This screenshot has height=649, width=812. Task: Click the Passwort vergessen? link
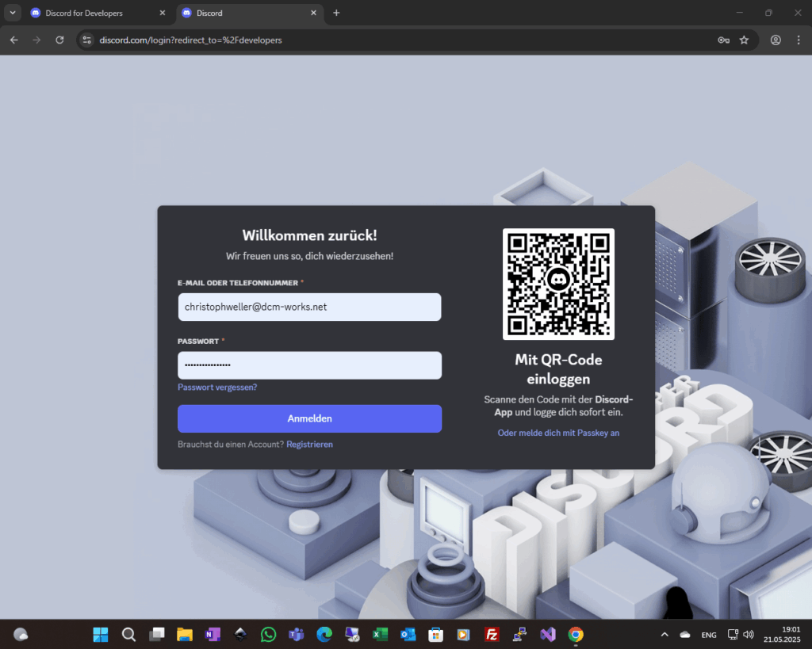pos(217,387)
